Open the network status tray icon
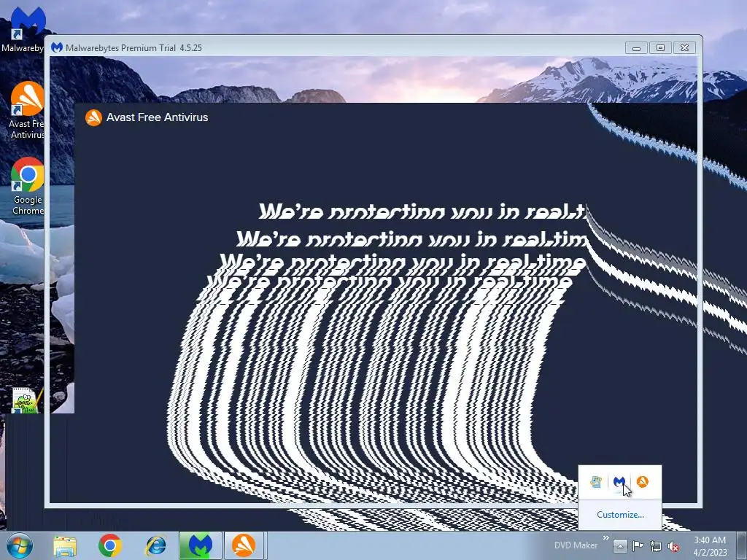Screen dimensions: 747x560 pos(656,546)
